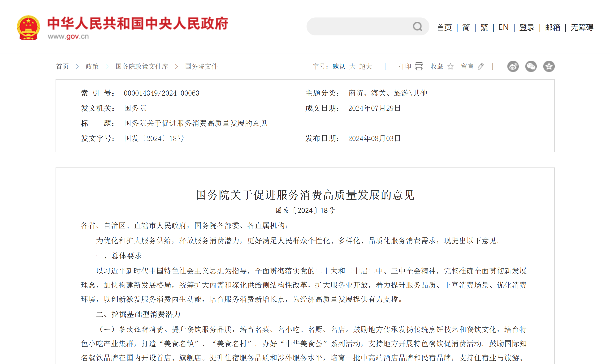The height and width of the screenshot is (364, 610).
Task: Click the favorite star icon next to 收藏
Action: point(450,66)
